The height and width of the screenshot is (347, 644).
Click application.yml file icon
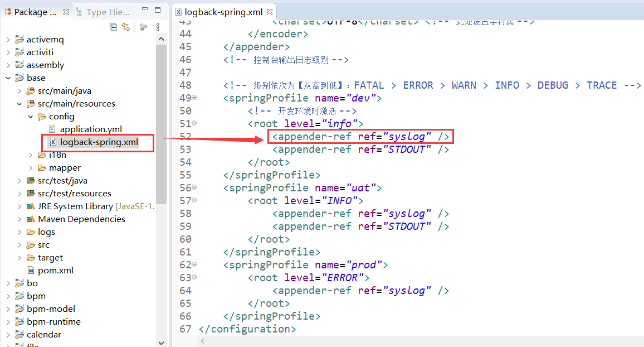point(52,129)
